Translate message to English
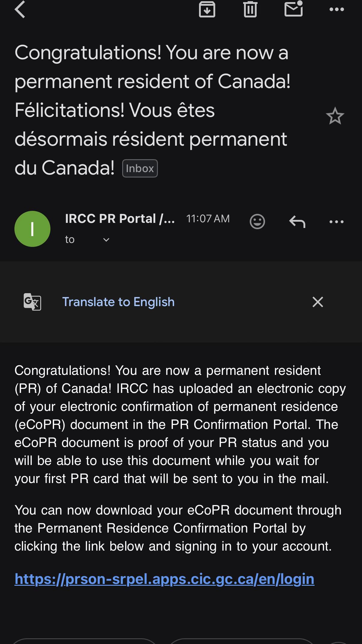The width and height of the screenshot is (362, 644). click(x=118, y=302)
